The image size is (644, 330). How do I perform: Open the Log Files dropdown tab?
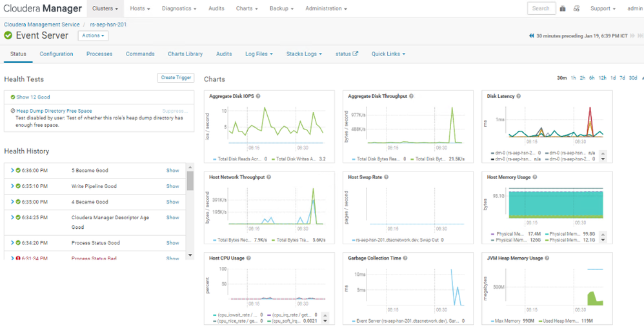click(x=259, y=54)
